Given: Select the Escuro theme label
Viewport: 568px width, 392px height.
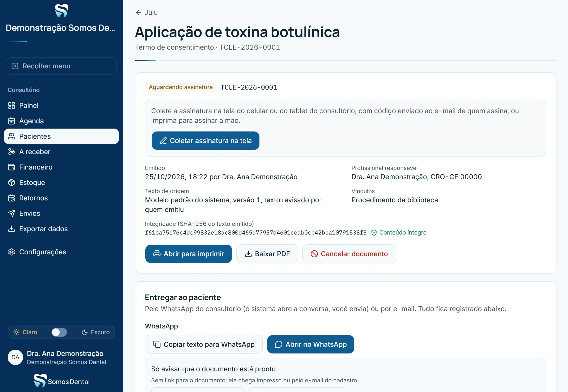Looking at the screenshot, I should (x=100, y=332).
